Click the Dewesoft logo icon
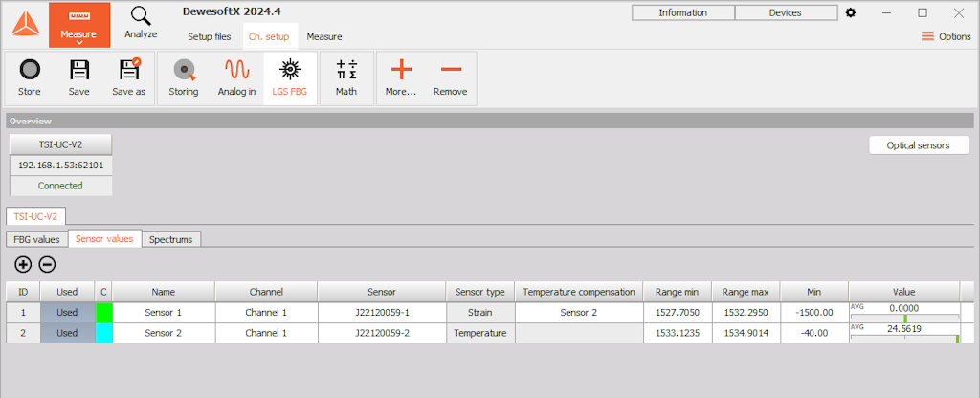 [x=25, y=24]
